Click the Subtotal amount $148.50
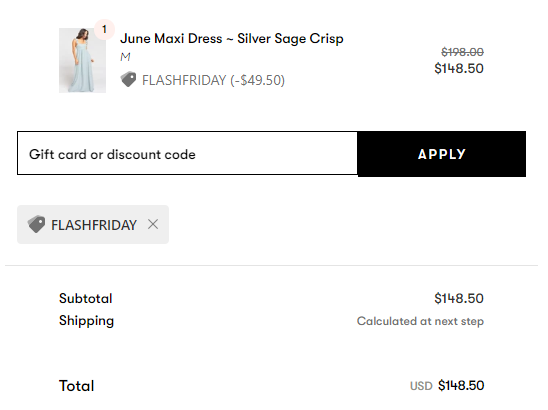548x410 pixels. pos(459,298)
